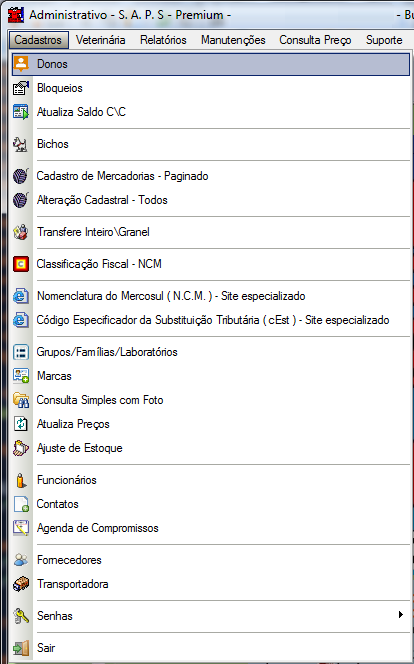Click the Sair exit door icon
Screen dimensions: 414x664
[21, 648]
